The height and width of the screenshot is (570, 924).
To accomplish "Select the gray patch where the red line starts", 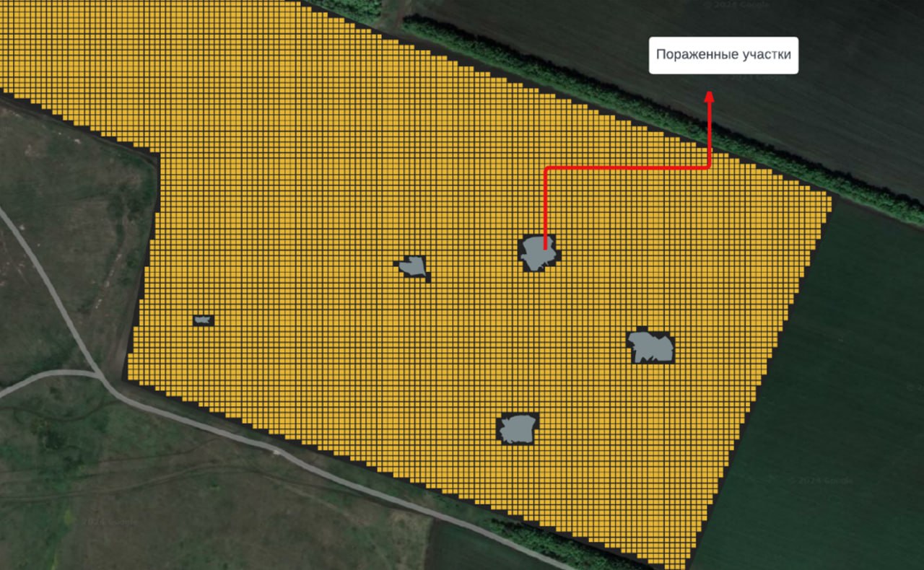I will (x=539, y=253).
